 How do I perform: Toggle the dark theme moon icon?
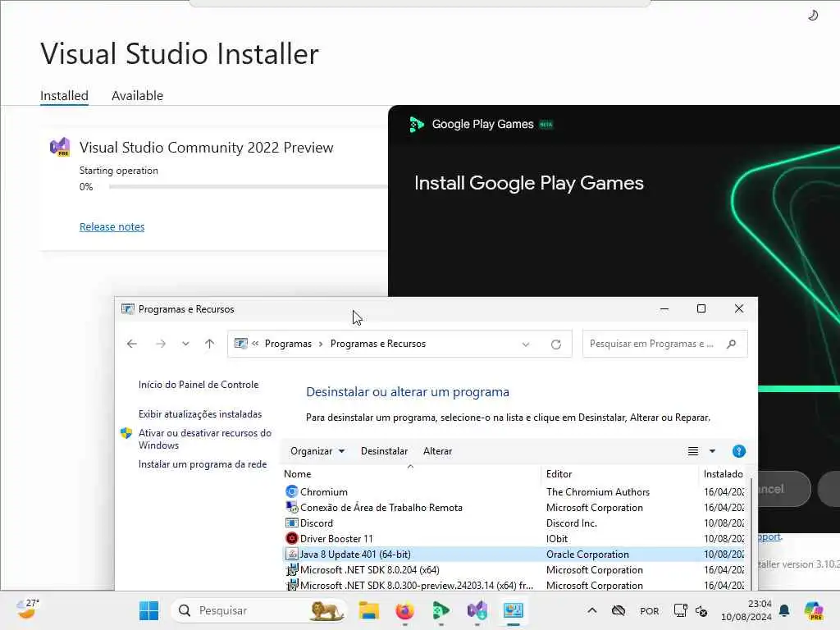pos(813,15)
